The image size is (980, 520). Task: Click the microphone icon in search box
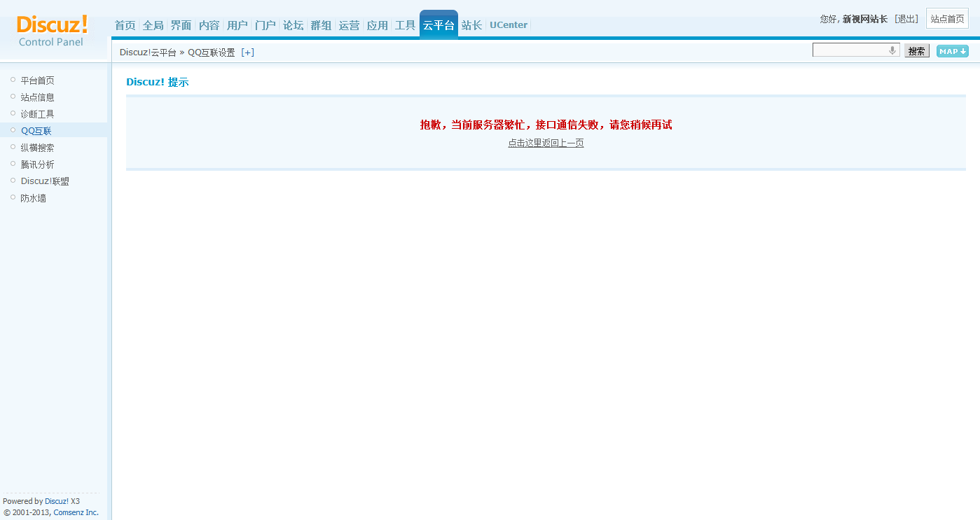[892, 50]
